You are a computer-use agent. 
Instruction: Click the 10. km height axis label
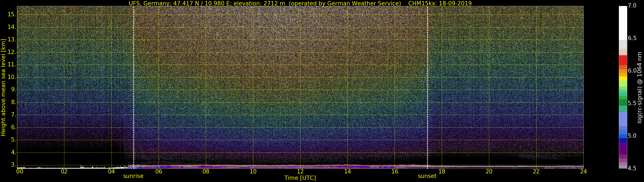(12, 77)
